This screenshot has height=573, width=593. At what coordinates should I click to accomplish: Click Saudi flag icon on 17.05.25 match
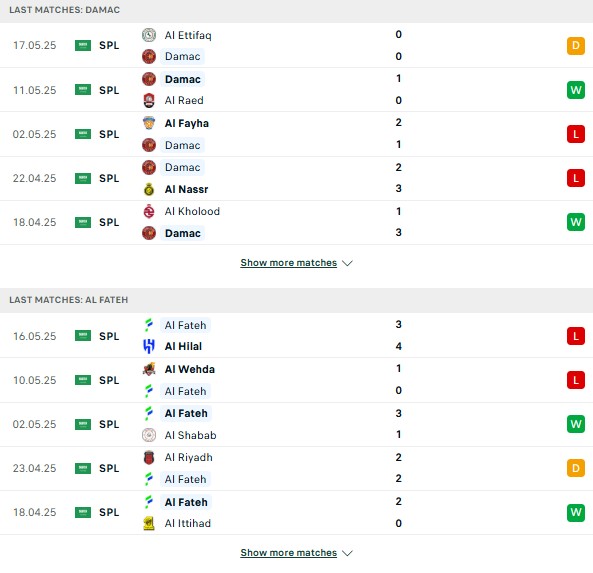point(83,45)
